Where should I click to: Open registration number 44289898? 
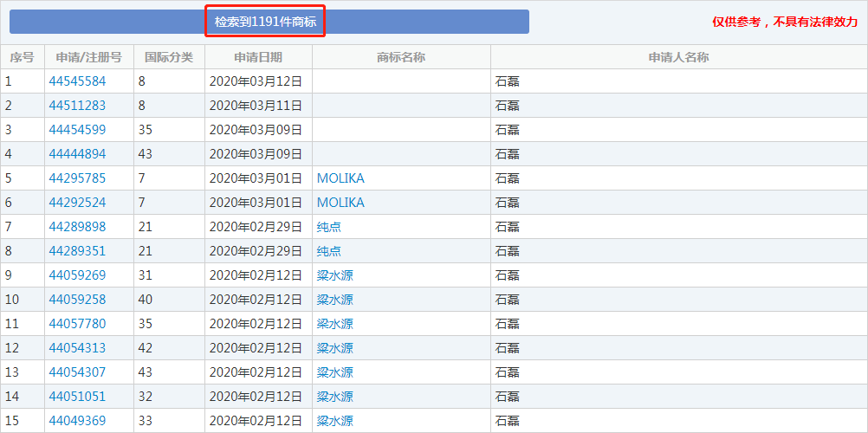click(x=77, y=227)
